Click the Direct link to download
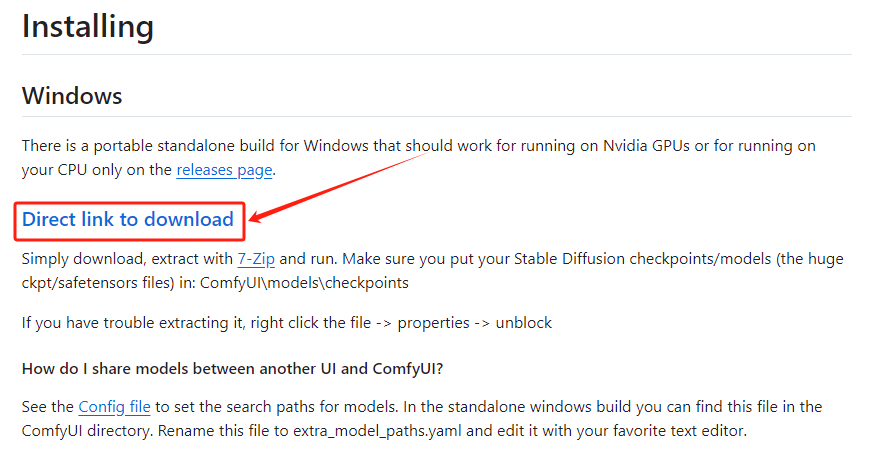Viewport: 870px width, 456px height. pos(128,220)
